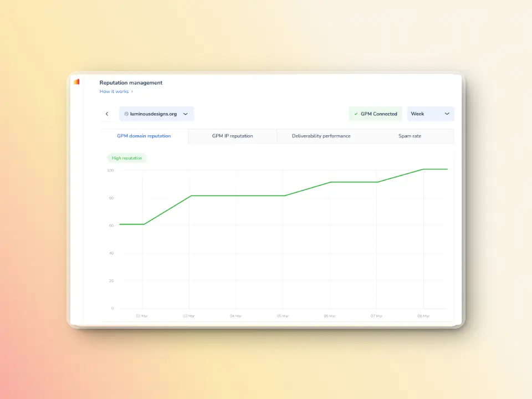The width and height of the screenshot is (532, 399).
Task: Open the Week time range dropdown
Action: pyautogui.click(x=430, y=114)
